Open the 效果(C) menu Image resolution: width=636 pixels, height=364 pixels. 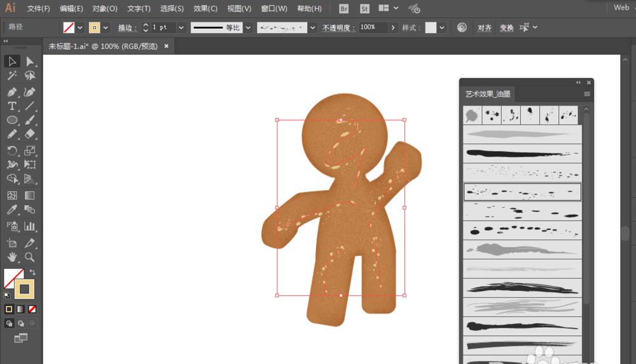coord(205,8)
